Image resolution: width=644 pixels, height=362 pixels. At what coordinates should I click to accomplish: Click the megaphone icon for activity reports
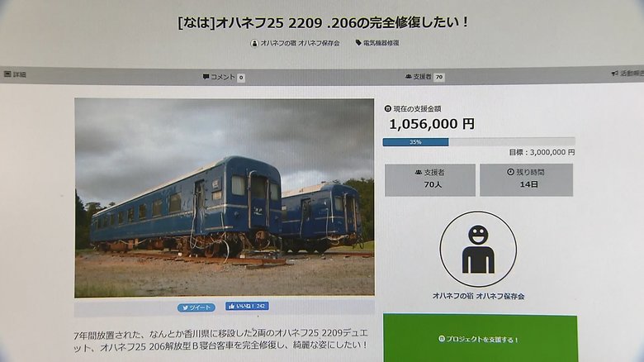click(615, 74)
